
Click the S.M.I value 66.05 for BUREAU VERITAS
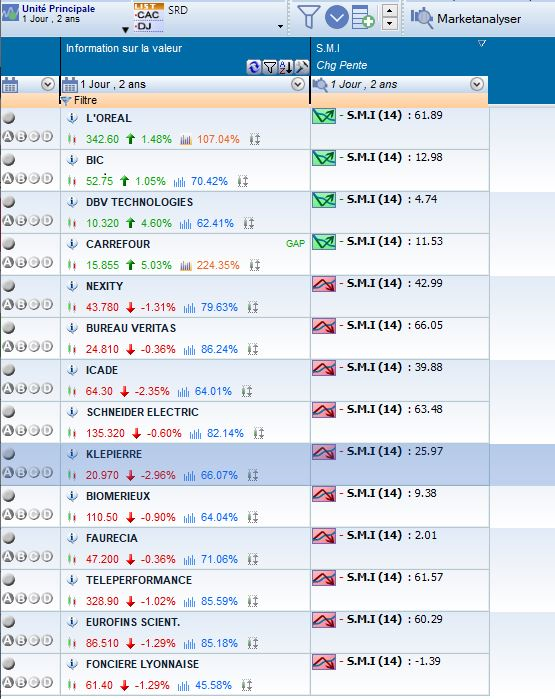coord(428,325)
